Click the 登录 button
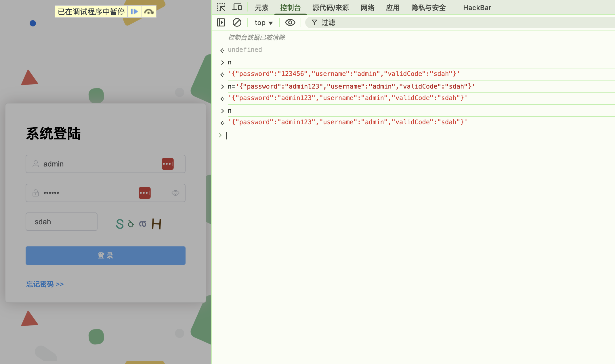Screen dimensions: 615x364 point(105,255)
